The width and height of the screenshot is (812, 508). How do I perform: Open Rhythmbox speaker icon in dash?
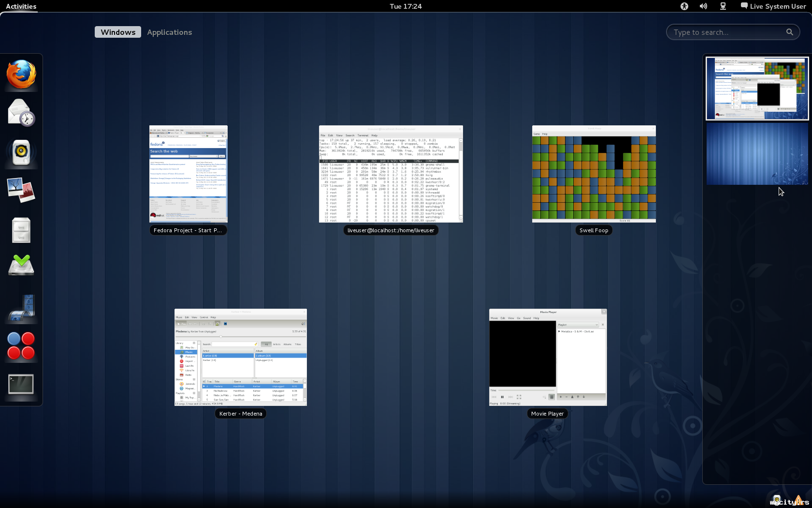(x=21, y=152)
